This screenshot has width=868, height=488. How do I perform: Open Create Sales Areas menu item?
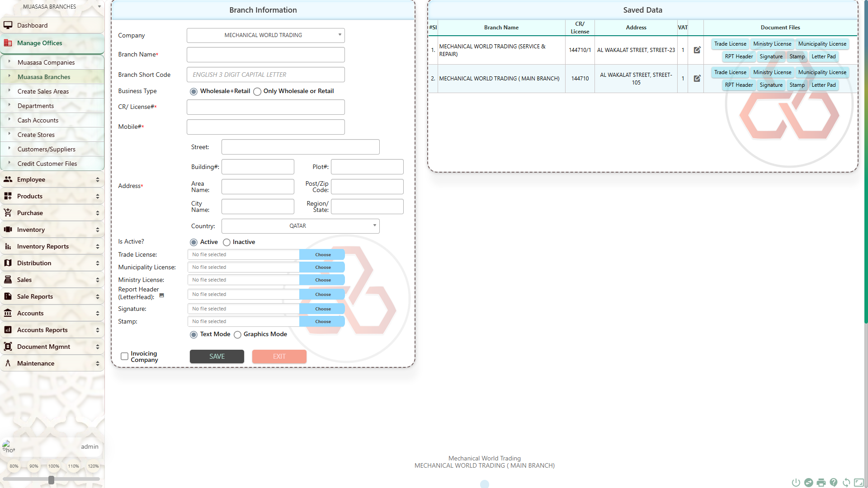[43, 91]
